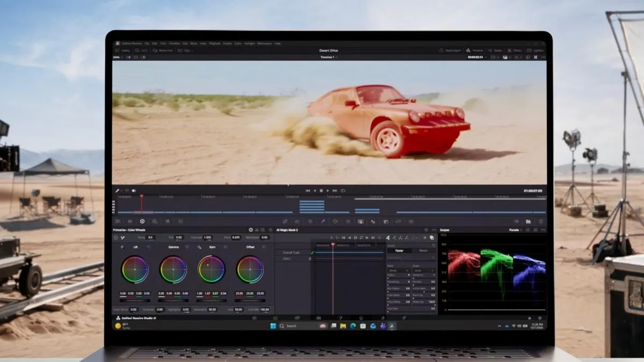Click the Lift color wheel
Viewport: 644px width, 362px height.
coord(135,269)
